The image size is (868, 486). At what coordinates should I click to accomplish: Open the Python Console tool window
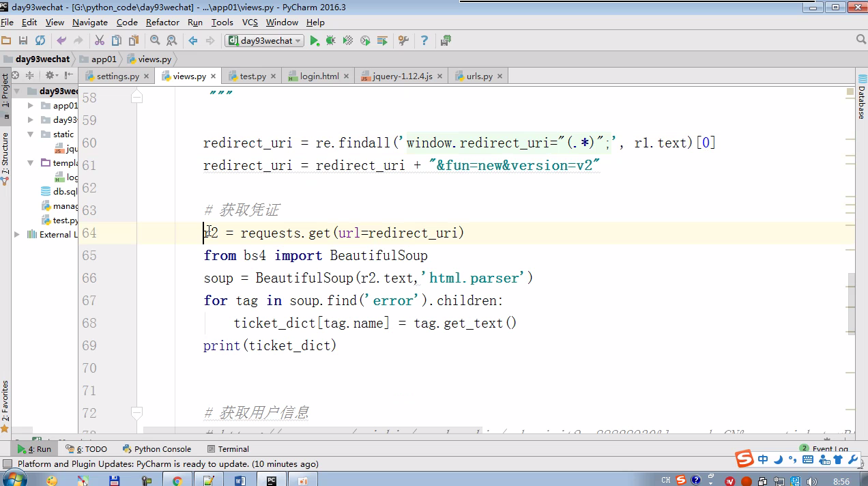(x=157, y=449)
